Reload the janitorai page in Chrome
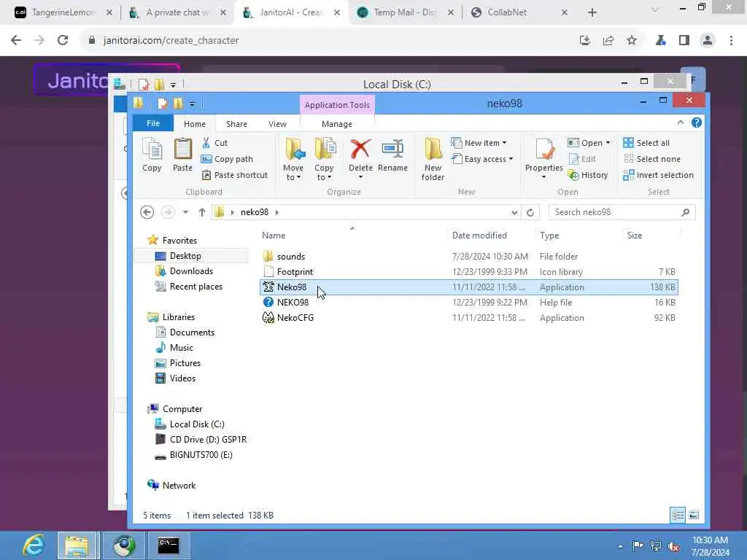 (63, 41)
